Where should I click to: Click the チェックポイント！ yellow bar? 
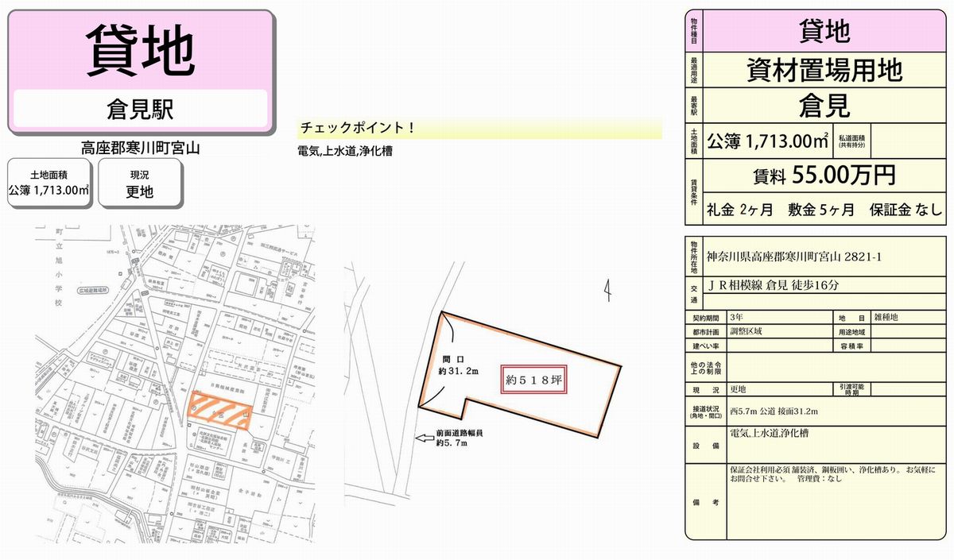tap(479, 129)
